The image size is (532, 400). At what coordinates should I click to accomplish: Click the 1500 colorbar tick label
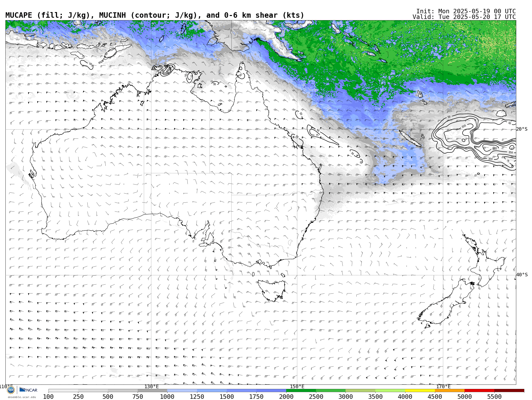point(227,397)
